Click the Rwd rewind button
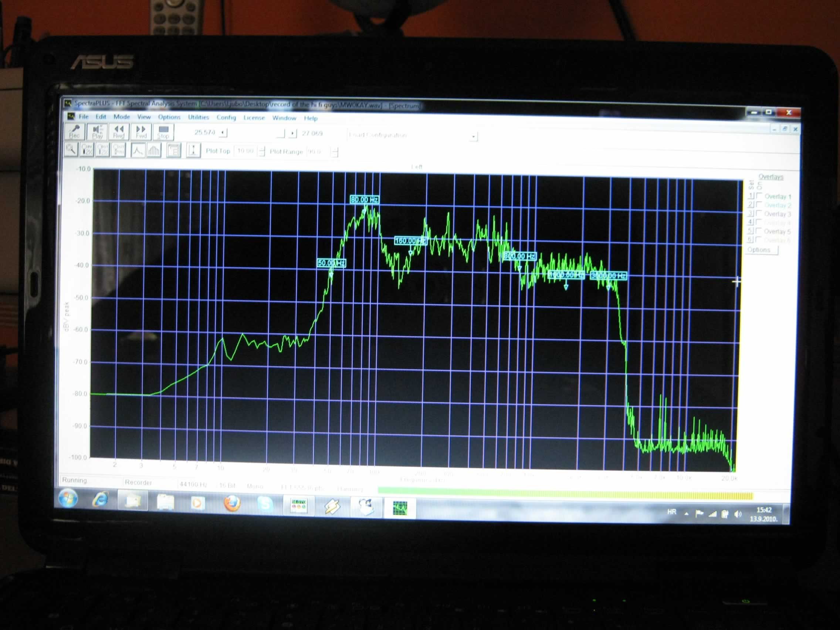This screenshot has width=840, height=630. pyautogui.click(x=118, y=132)
